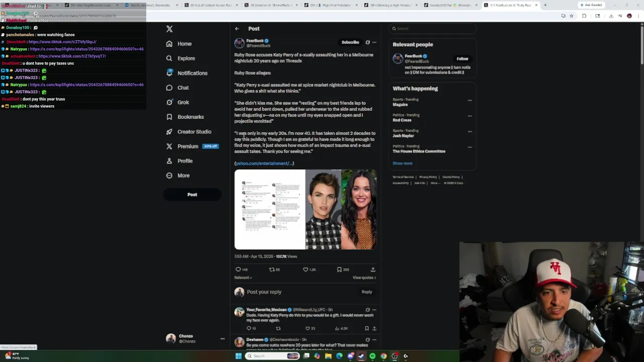
Task: Click the blue Post button in the sidebar
Action: pos(192,195)
